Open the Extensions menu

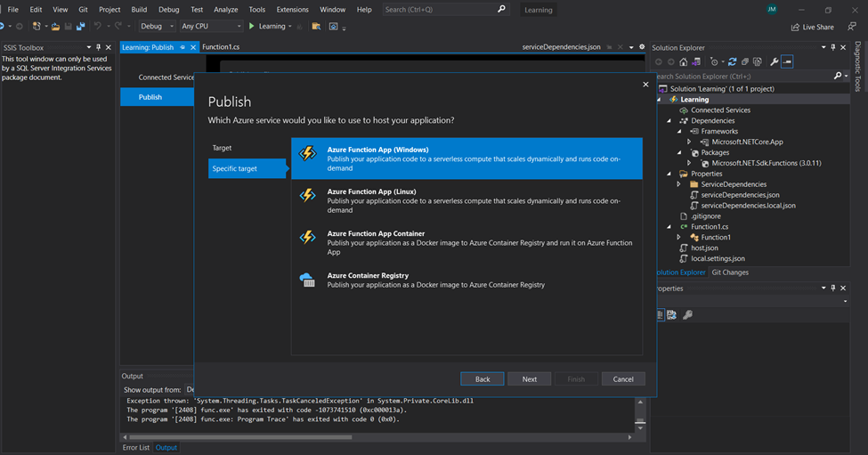click(292, 10)
